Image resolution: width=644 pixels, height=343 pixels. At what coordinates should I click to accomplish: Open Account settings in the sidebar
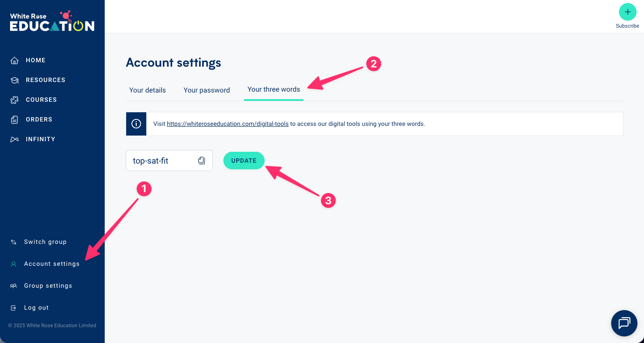52,264
